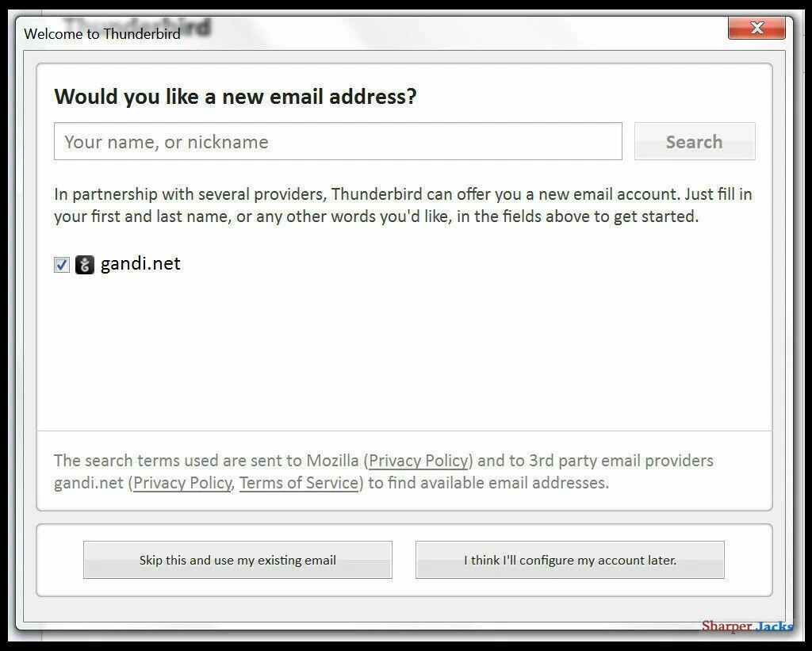Click the 'Welcome to Thunderbird' title bar text
812x651 pixels.
(x=102, y=33)
